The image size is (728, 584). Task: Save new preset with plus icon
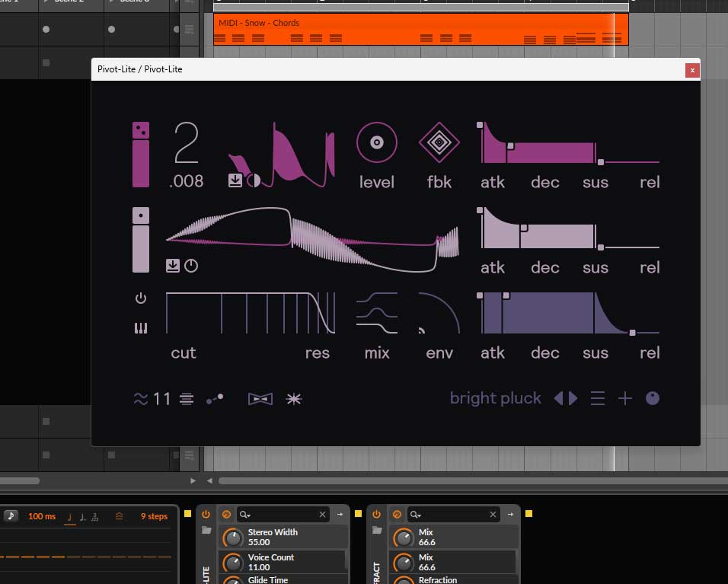(625, 398)
